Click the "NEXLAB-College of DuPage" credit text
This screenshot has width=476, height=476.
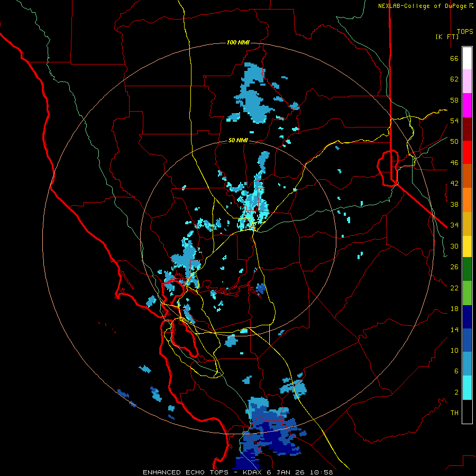point(423,6)
